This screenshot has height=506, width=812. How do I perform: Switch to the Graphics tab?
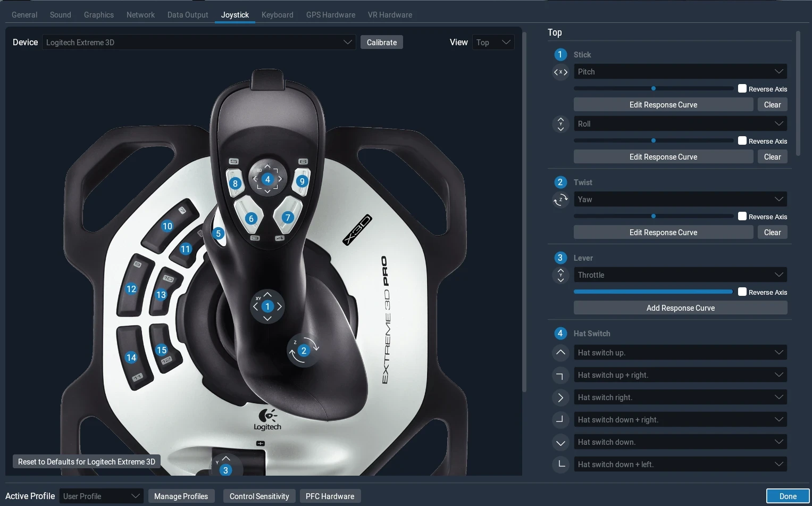99,15
